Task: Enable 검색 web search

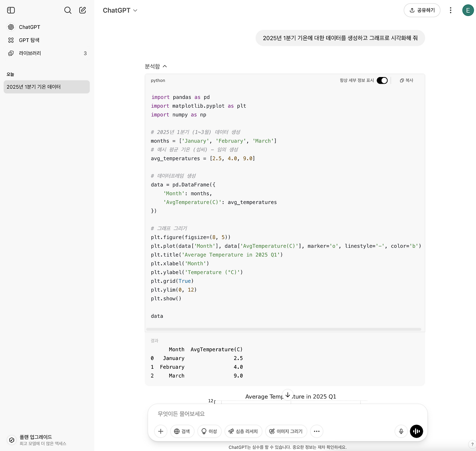Action: 182,431
